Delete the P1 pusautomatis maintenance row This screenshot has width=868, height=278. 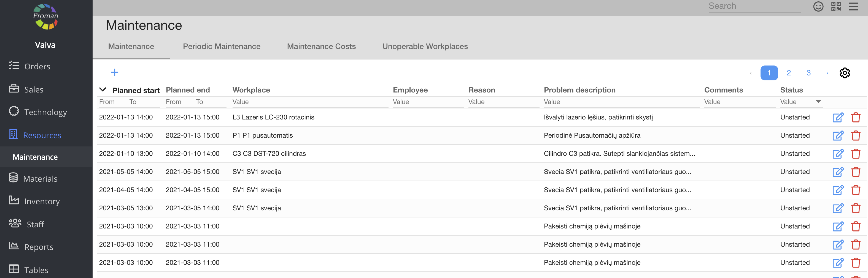click(856, 136)
